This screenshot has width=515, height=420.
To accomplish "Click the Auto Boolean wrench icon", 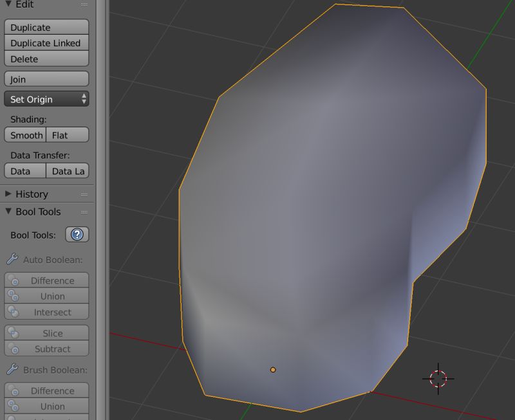I will pos(11,260).
